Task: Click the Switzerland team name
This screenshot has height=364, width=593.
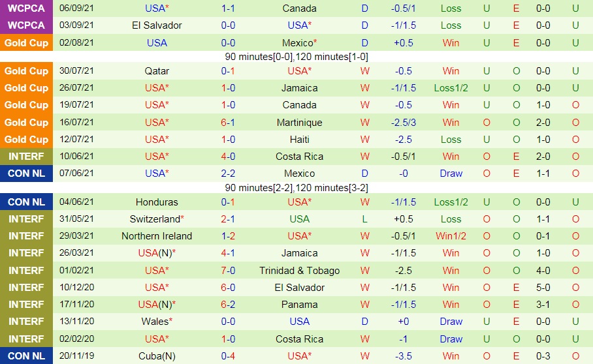Action: coord(157,219)
